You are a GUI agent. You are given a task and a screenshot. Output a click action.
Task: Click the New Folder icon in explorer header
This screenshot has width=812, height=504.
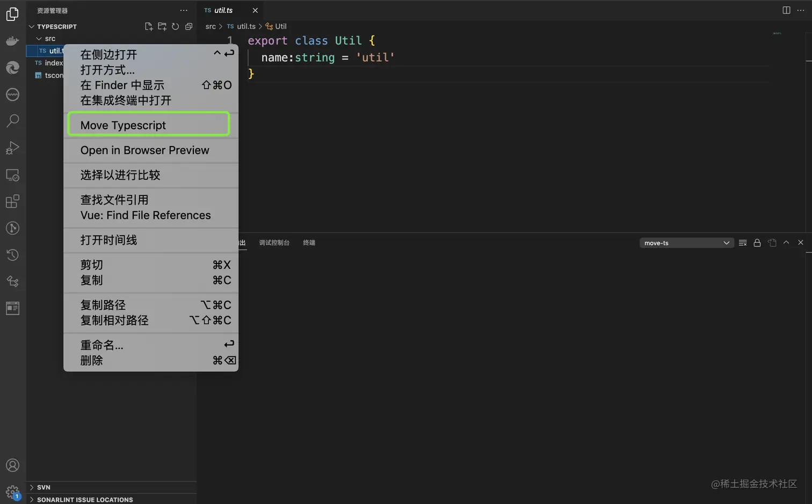[162, 26]
